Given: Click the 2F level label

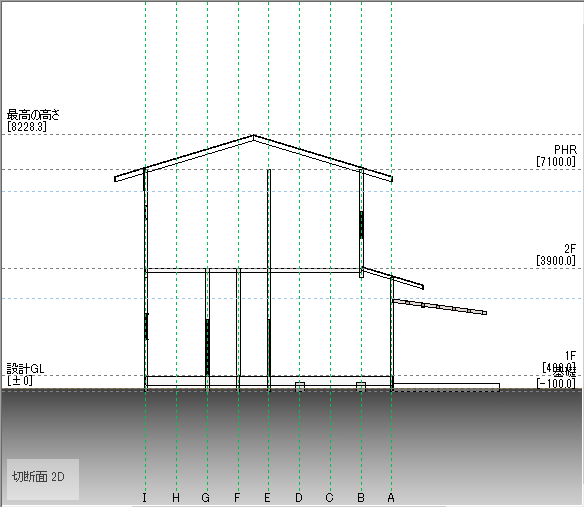Looking at the screenshot, I should [x=570, y=248].
